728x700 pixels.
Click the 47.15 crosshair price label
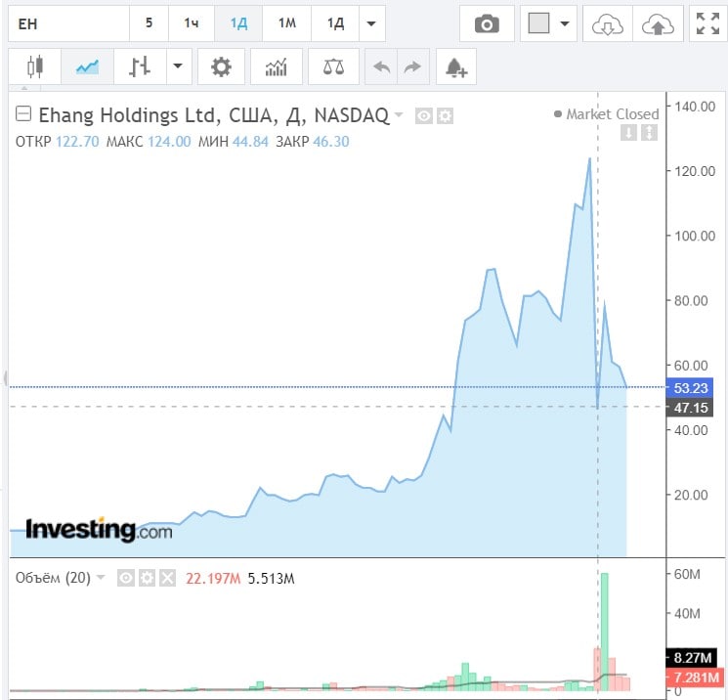690,408
